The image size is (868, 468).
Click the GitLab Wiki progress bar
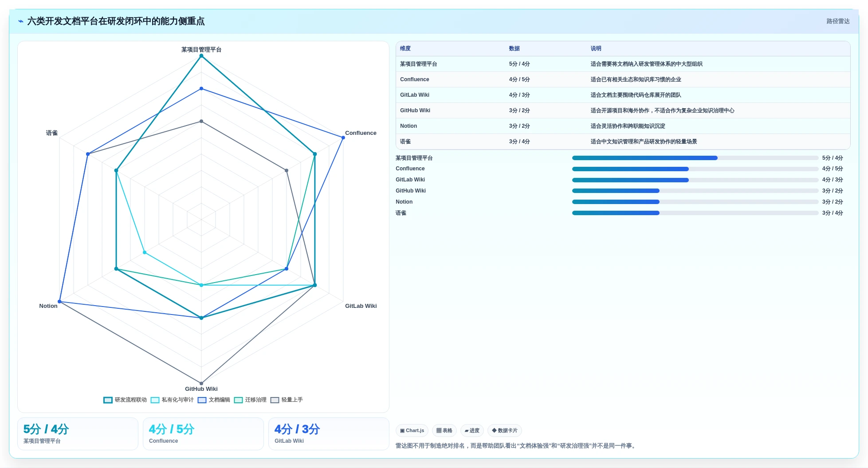pos(695,180)
